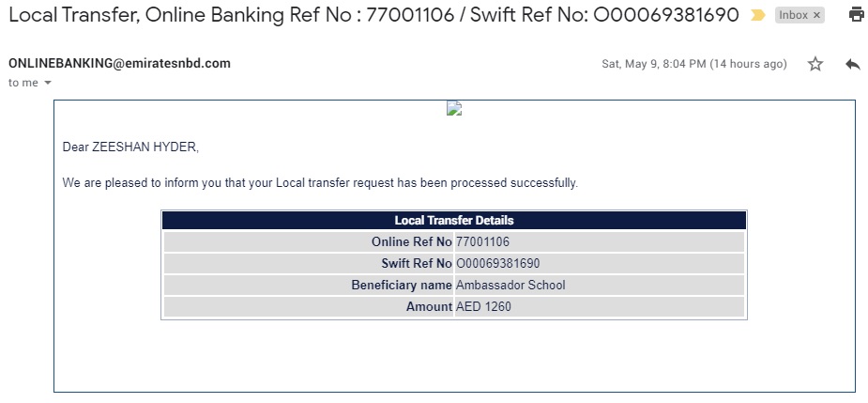
Task: Click the broken image placeholder in email
Action: point(454,109)
